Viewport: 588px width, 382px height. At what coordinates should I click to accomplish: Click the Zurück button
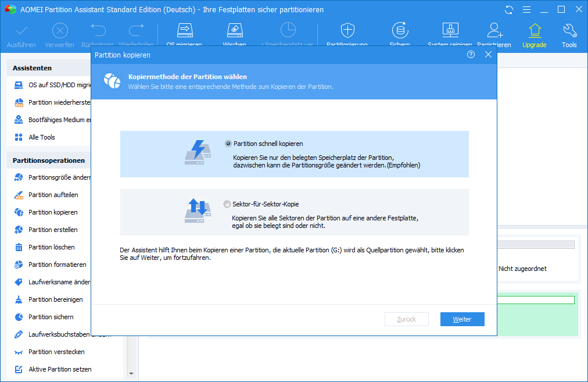pyautogui.click(x=407, y=319)
